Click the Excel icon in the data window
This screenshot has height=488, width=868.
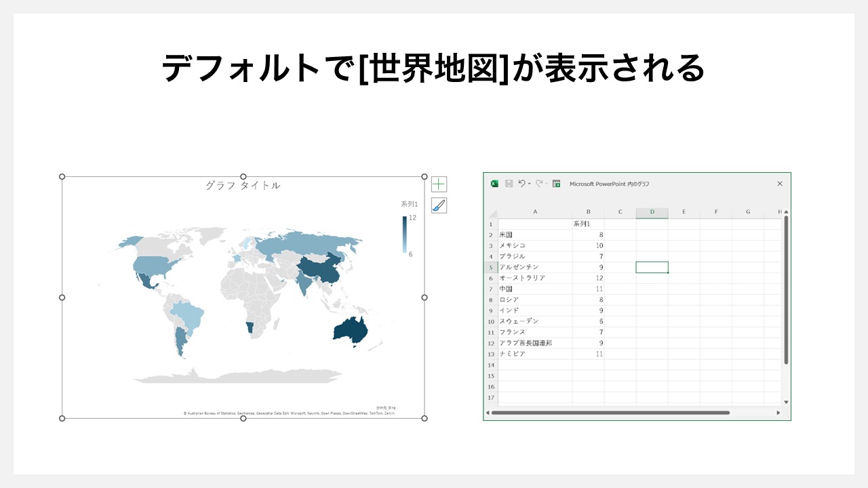click(x=494, y=184)
